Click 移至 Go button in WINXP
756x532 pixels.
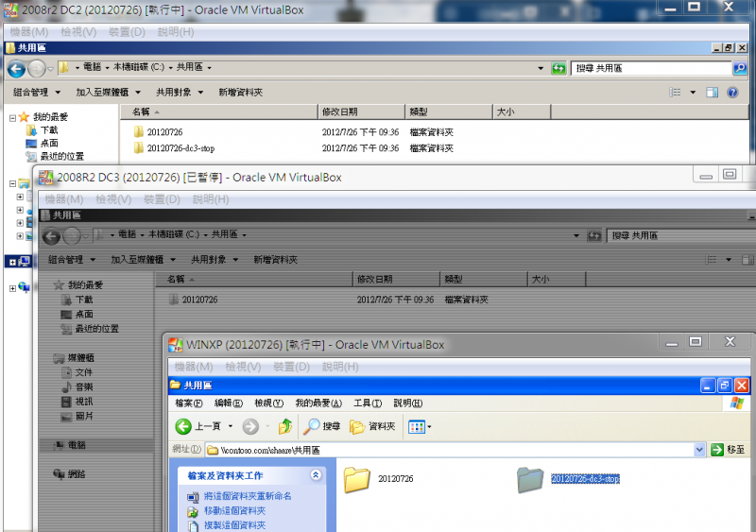[728, 450]
